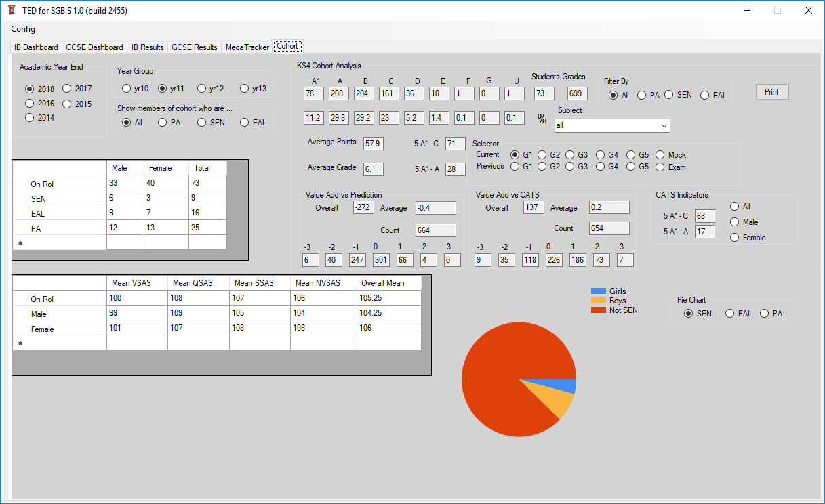
Task: Select Previous Exam in Selector
Action: [670, 167]
